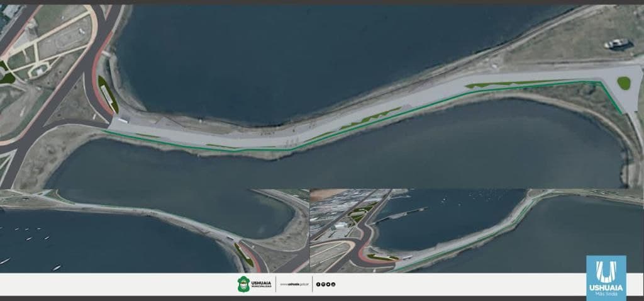
Task: Click the Ushuaia Municipalidad green shield logo
Action: point(243,284)
